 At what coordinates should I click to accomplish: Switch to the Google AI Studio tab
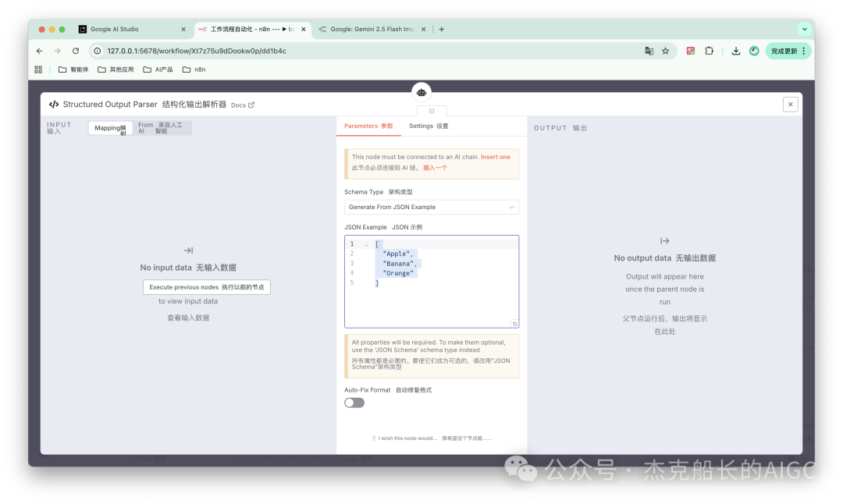coord(132,29)
